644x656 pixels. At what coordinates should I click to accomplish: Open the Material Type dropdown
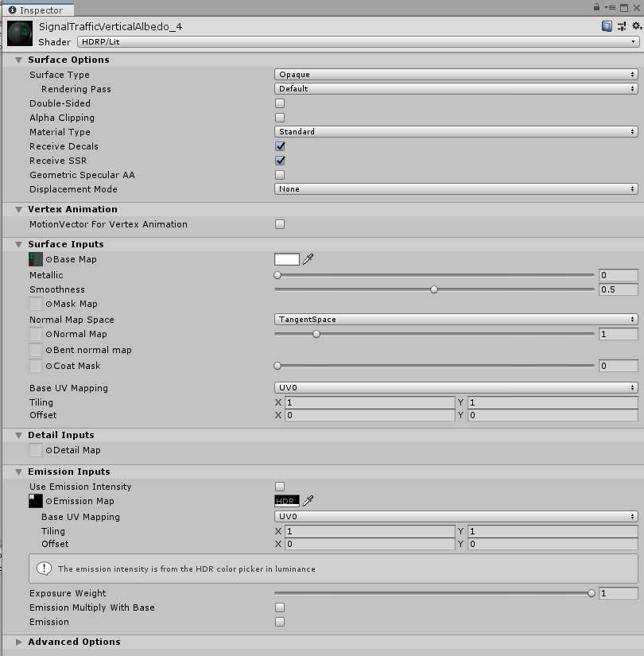[x=456, y=132]
